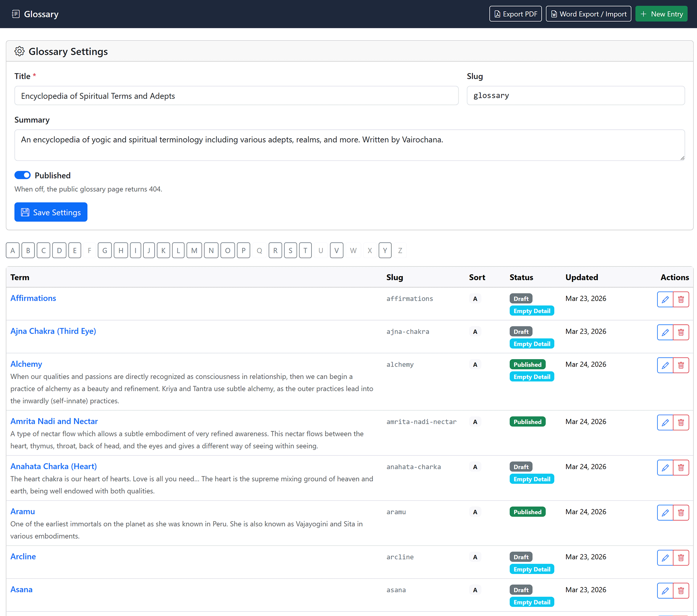Click into the Slug field containing glossary
The height and width of the screenshot is (616, 697).
point(576,96)
